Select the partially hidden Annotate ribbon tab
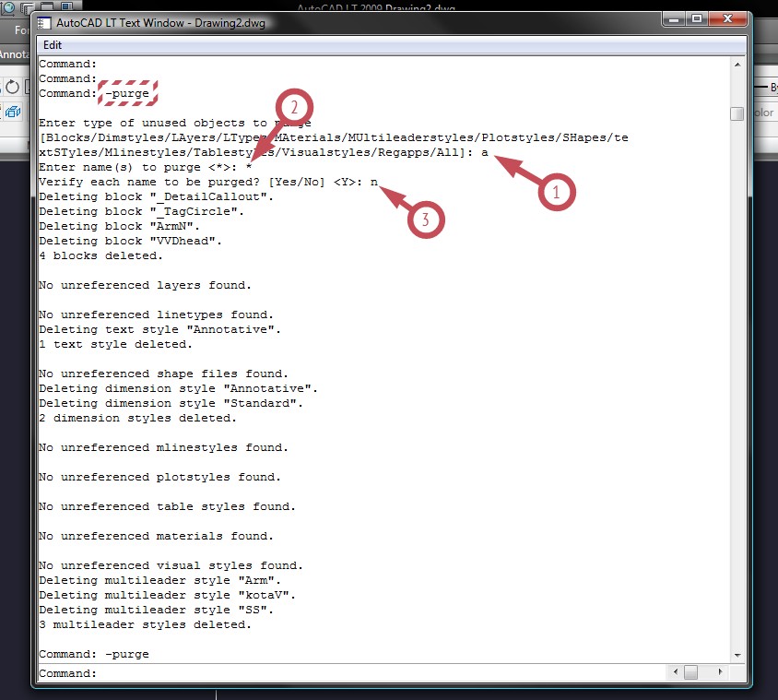The width and height of the screenshot is (778, 700). tap(15, 53)
